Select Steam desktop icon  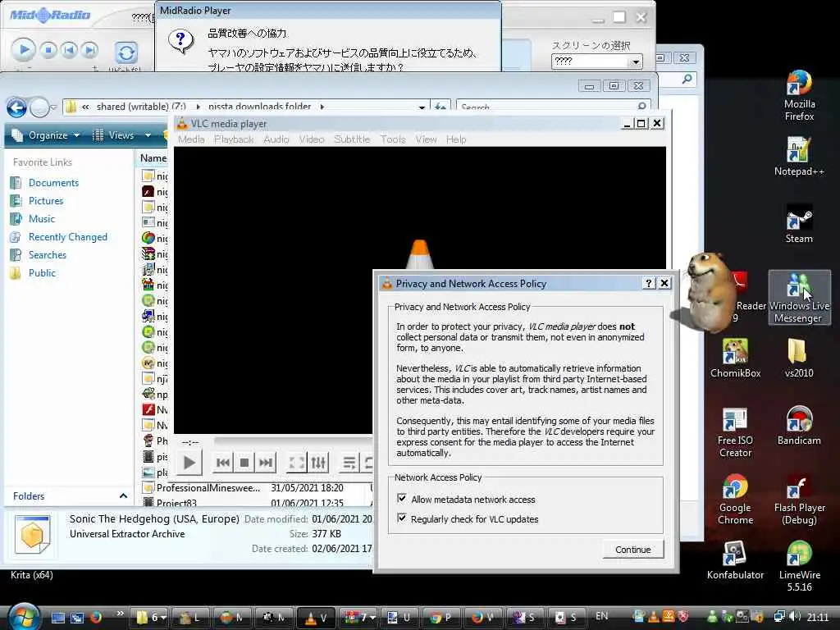click(x=799, y=224)
